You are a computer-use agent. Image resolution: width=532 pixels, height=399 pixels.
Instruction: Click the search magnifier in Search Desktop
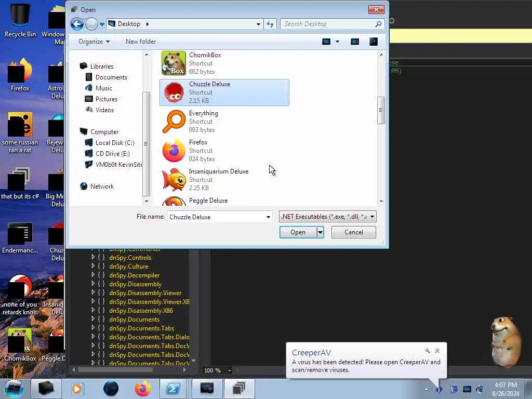click(x=378, y=24)
